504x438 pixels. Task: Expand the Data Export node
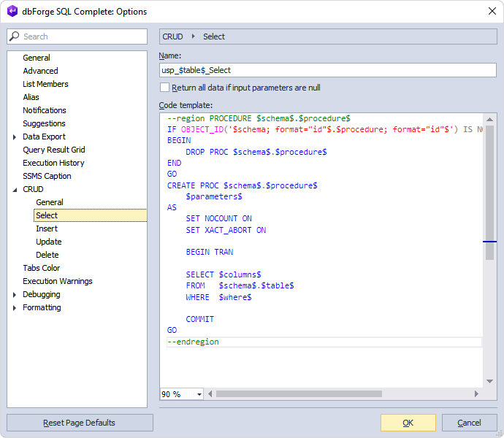pyautogui.click(x=15, y=137)
